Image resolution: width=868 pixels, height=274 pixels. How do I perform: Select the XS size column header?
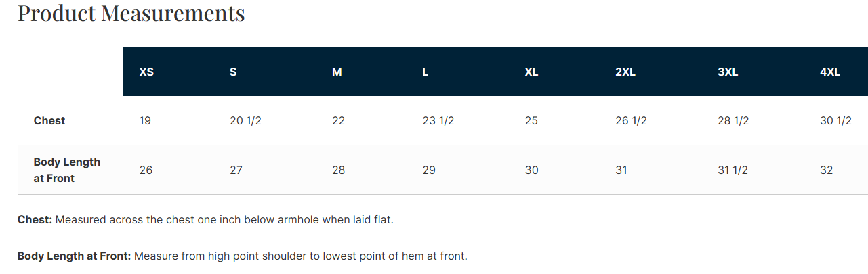tap(146, 72)
